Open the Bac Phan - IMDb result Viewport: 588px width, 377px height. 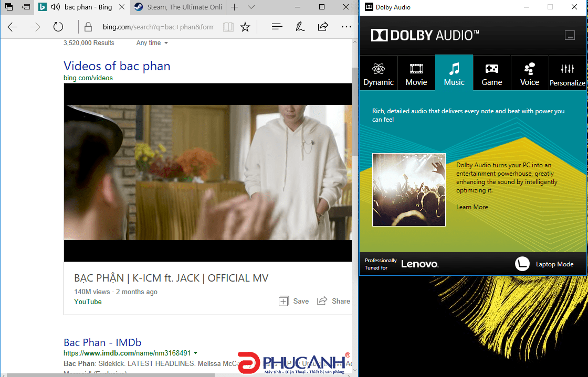[x=102, y=342]
